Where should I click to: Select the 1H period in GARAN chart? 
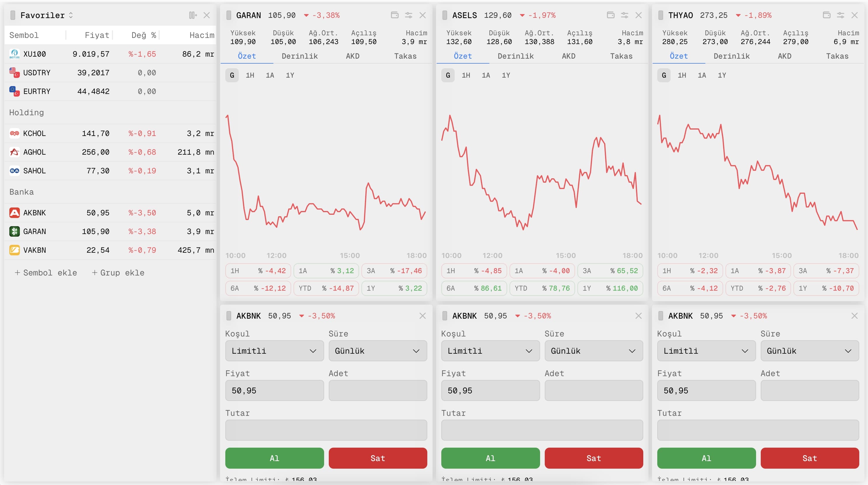click(250, 75)
